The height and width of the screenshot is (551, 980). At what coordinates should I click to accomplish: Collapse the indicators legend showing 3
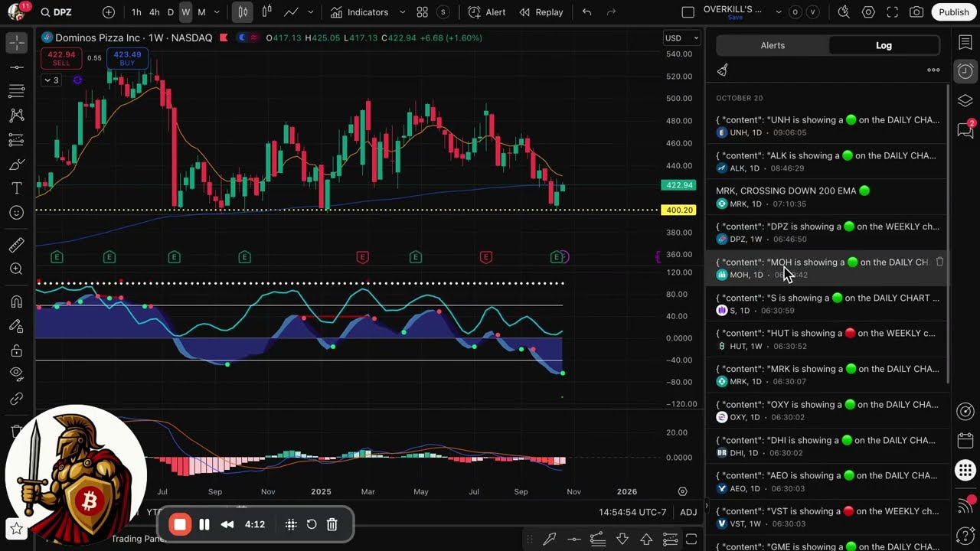pos(52,80)
